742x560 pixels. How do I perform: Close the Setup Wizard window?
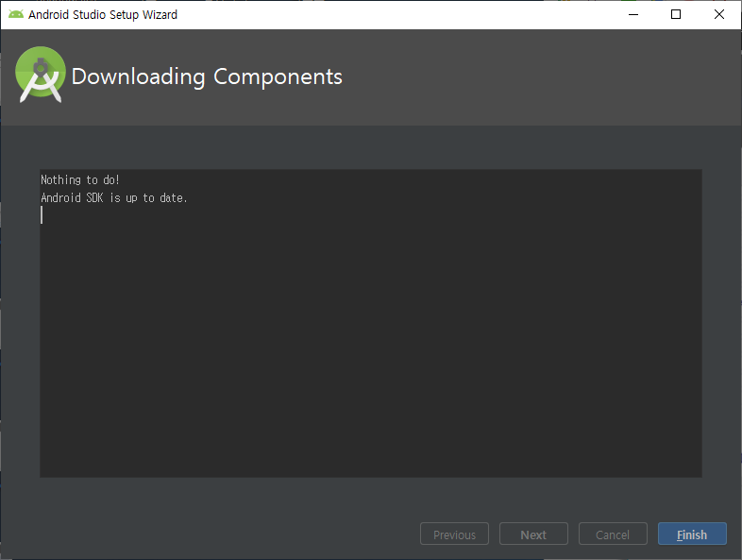(x=718, y=15)
